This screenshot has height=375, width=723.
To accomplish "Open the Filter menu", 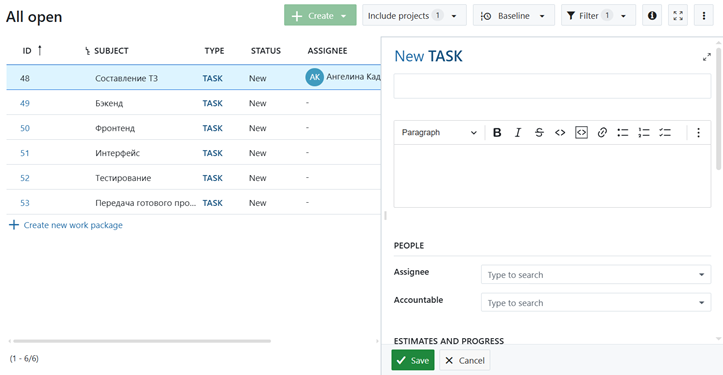I will point(598,16).
